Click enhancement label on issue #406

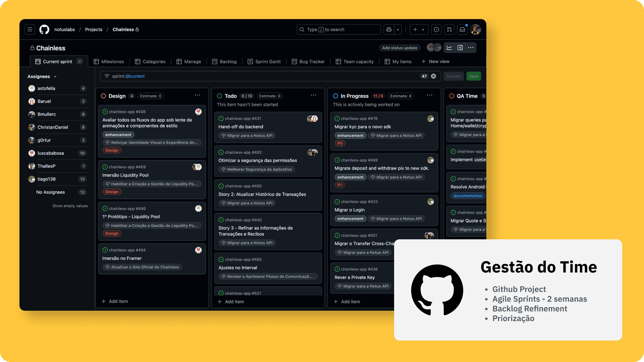pos(118,135)
